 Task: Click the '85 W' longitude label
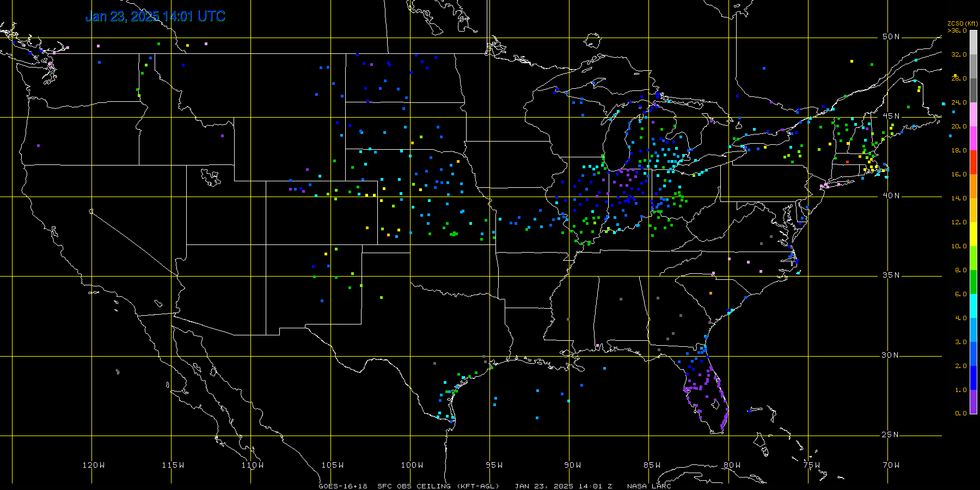pyautogui.click(x=652, y=465)
